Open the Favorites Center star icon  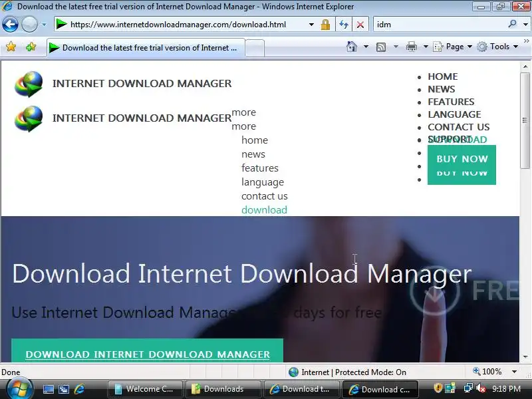pos(11,47)
